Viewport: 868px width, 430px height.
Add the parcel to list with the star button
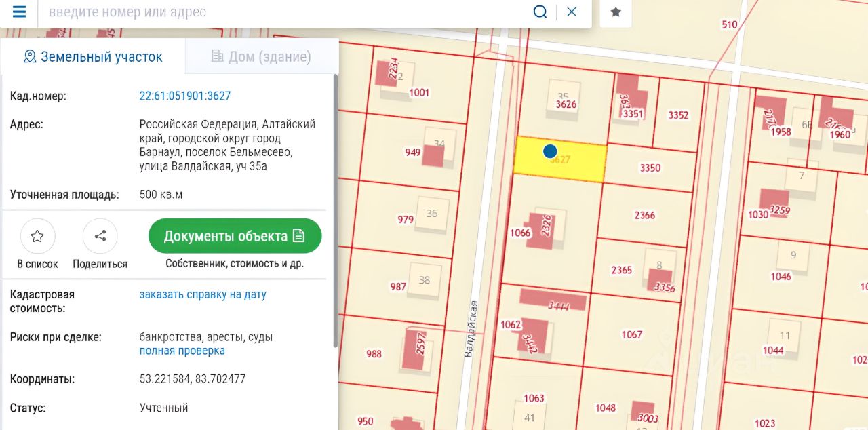coord(37,236)
